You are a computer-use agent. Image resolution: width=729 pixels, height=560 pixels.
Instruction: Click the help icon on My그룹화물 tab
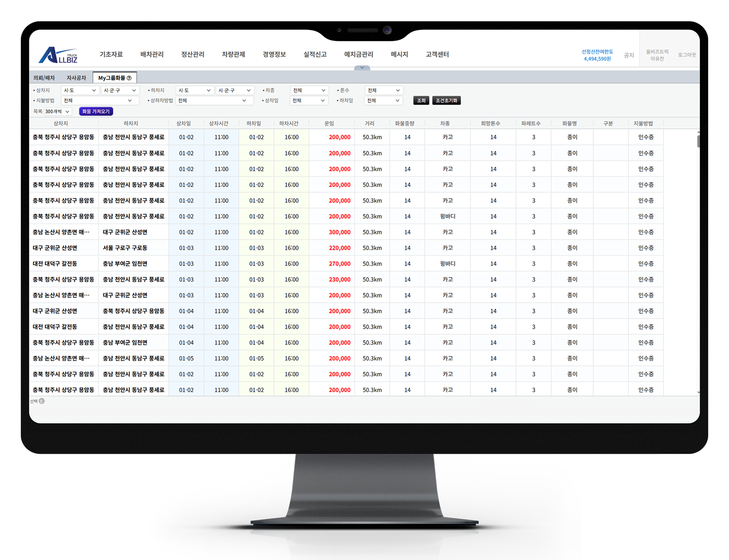(x=129, y=78)
